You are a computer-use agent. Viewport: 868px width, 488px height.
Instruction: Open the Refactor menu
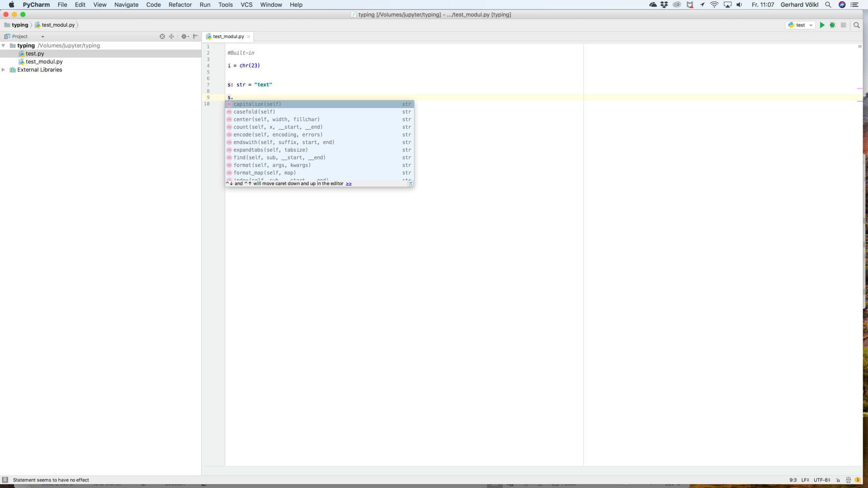[x=180, y=5]
